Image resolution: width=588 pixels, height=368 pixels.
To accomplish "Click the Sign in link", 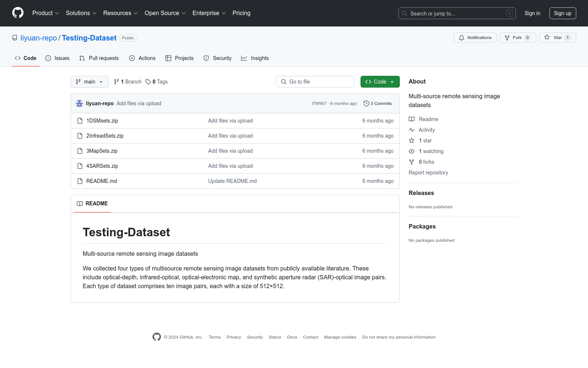I will (533, 13).
